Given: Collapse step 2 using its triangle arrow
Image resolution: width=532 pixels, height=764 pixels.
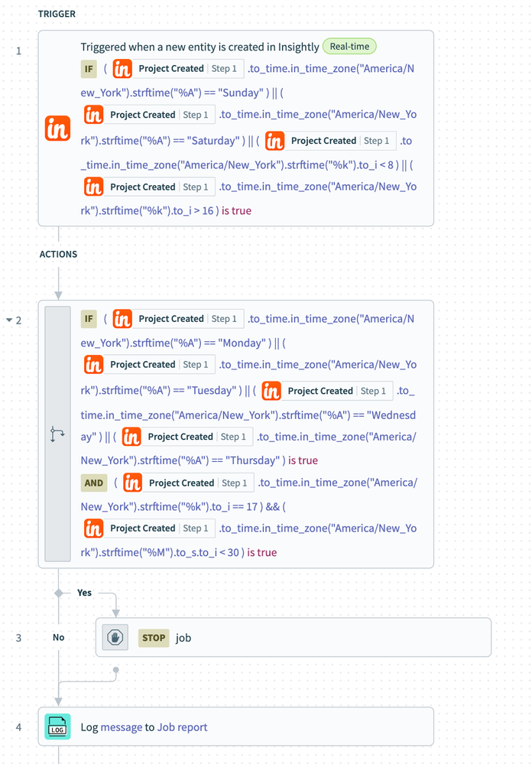Looking at the screenshot, I should [x=9, y=320].
